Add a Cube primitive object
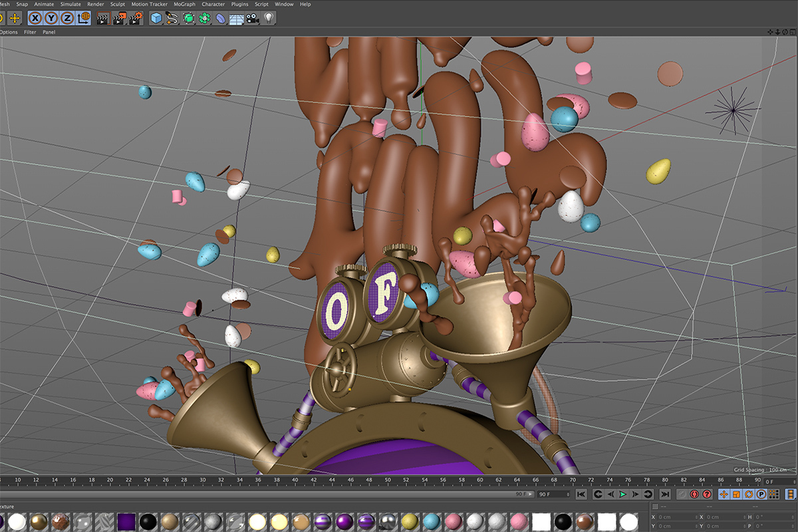 coord(156,19)
